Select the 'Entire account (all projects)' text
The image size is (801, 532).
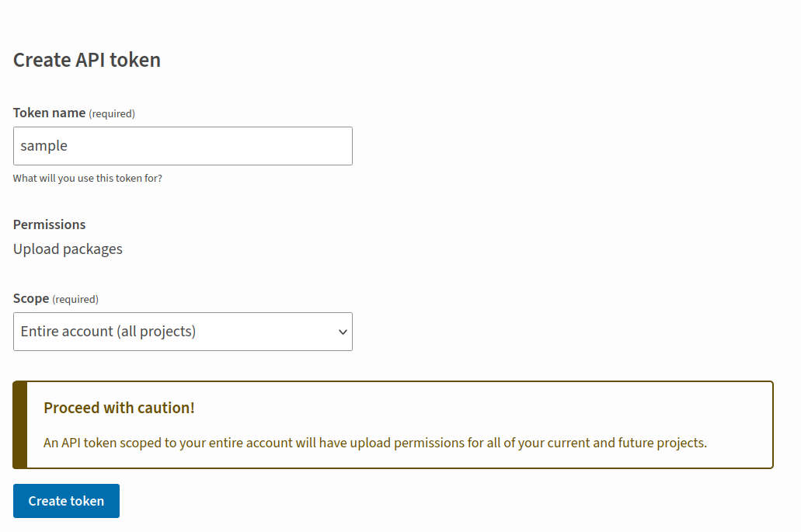108,332
